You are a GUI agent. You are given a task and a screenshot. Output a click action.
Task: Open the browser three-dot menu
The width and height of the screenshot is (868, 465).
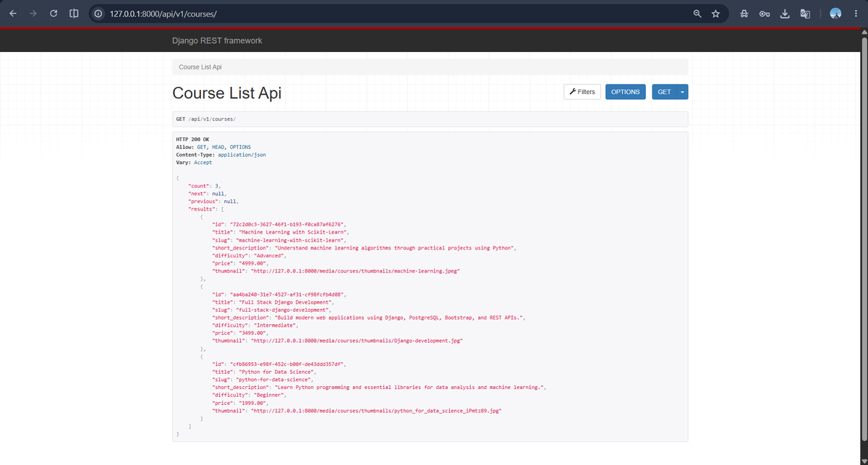tap(856, 14)
